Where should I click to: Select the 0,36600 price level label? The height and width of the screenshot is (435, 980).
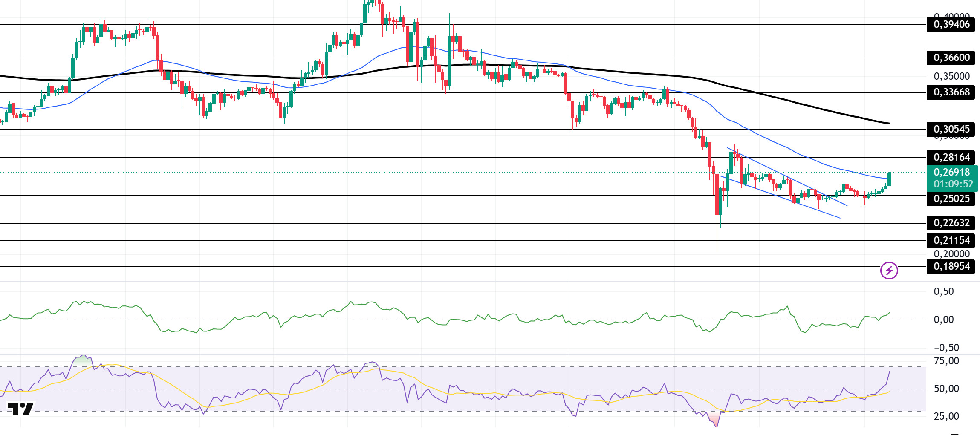[951, 58]
